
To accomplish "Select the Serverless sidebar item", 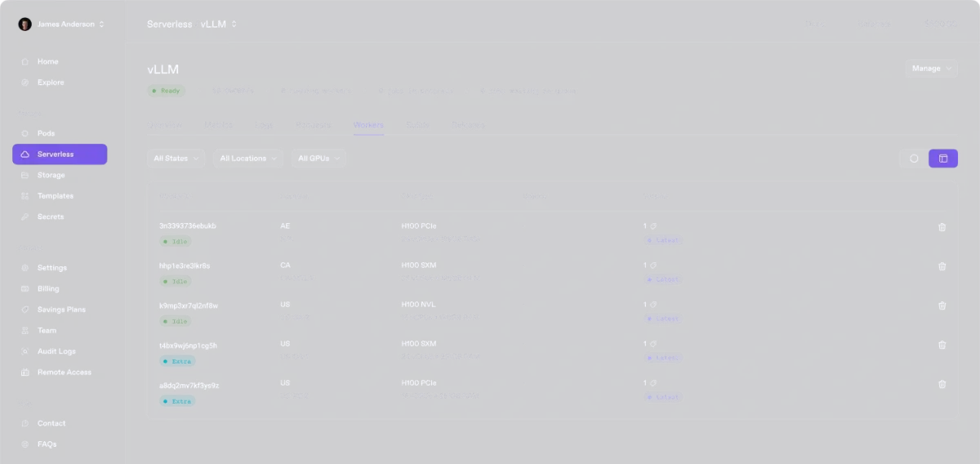I will click(x=60, y=154).
